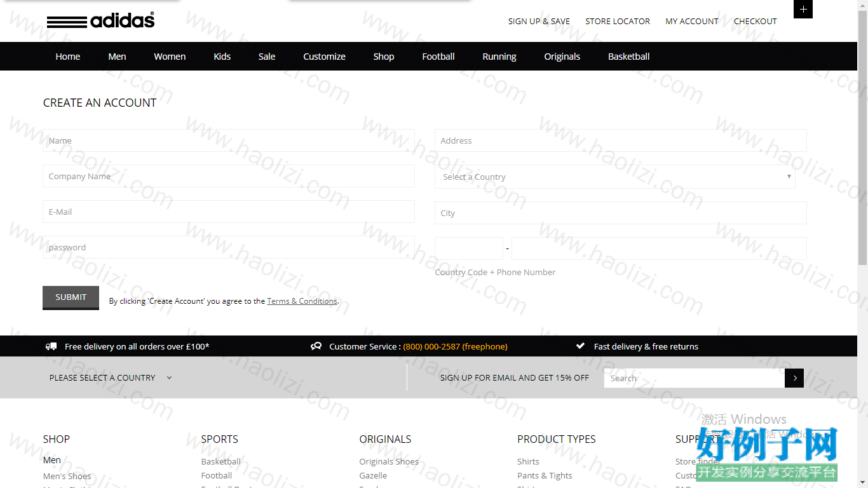Open Originals in the navigation bar

[562, 57]
